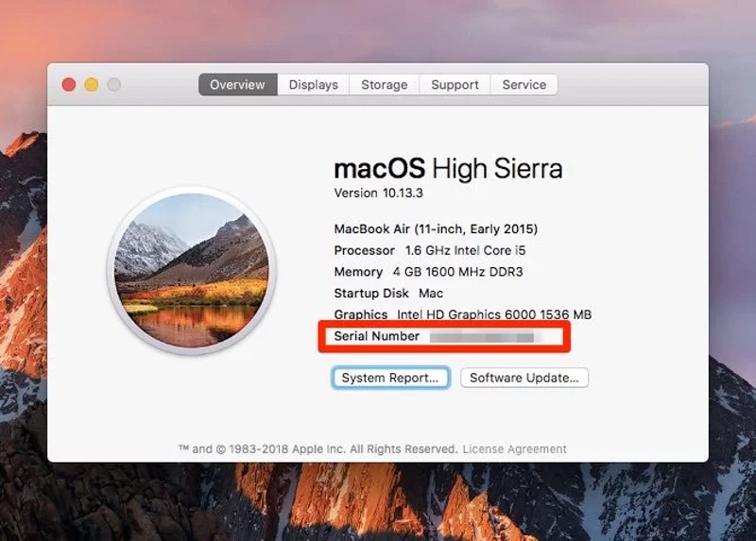Click Graphics Intel HD Graphics 6000 line

point(462,314)
